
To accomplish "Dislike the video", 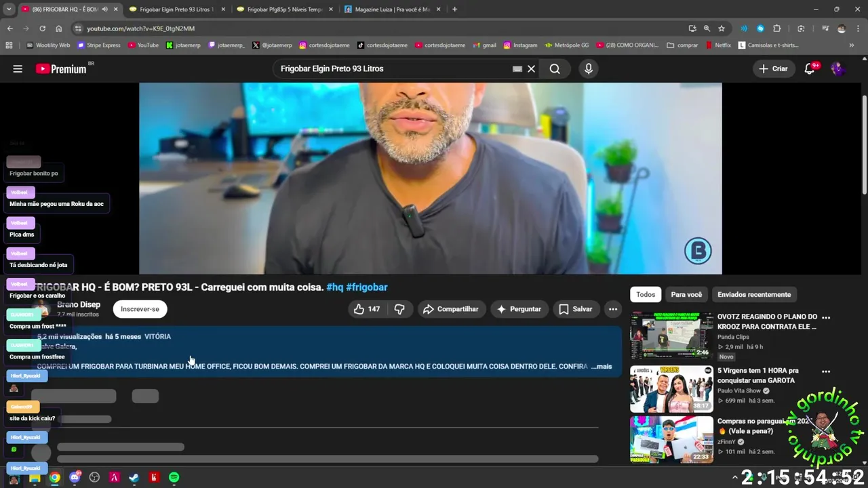I will point(400,309).
